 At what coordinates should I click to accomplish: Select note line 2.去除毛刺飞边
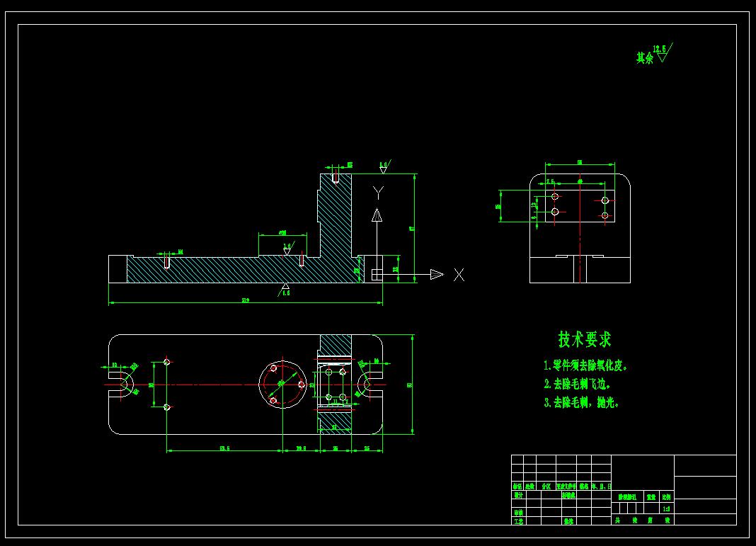click(x=577, y=384)
